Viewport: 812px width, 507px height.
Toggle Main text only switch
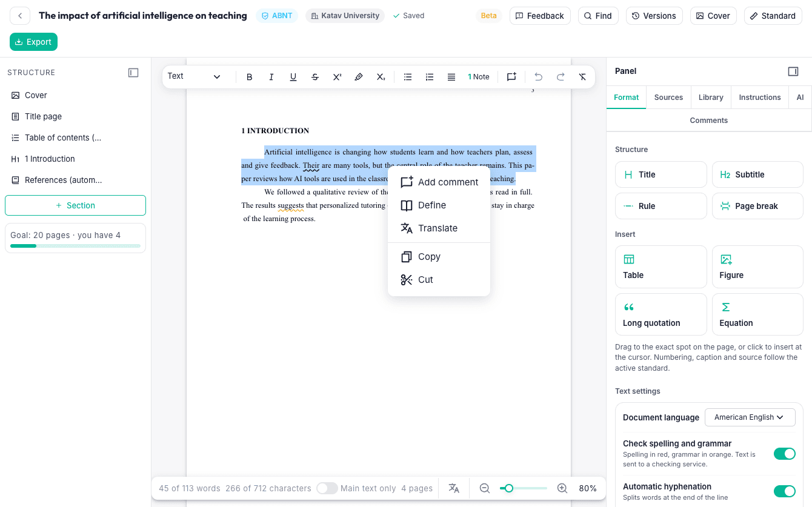[327, 488]
